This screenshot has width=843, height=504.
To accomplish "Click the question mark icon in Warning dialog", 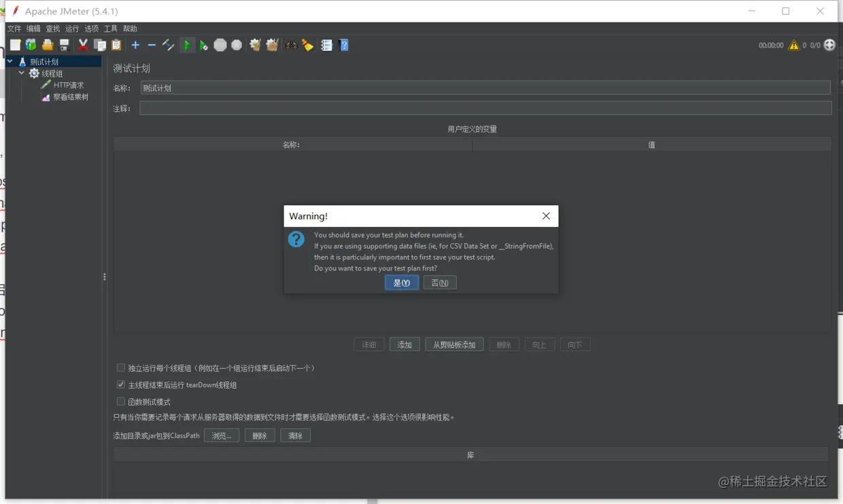I will pos(296,239).
